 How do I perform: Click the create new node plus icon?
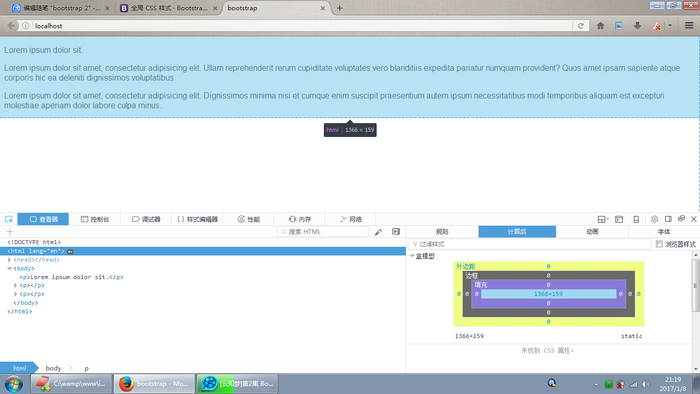pos(10,232)
